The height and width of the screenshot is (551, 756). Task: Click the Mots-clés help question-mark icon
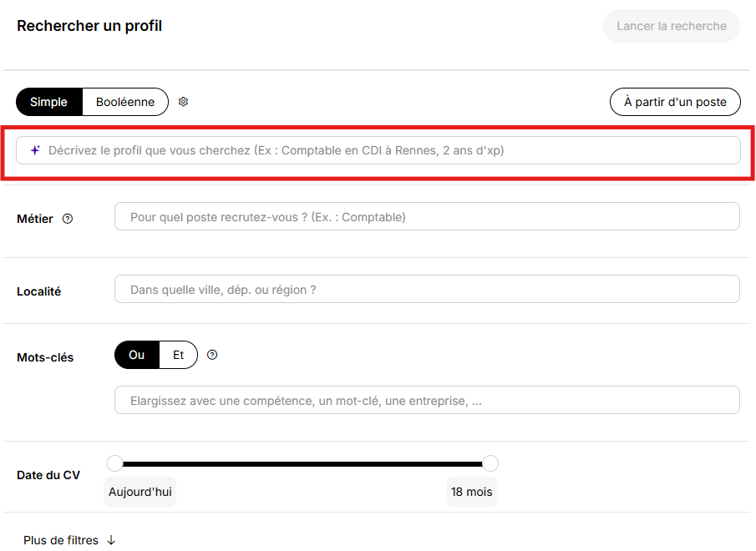212,355
